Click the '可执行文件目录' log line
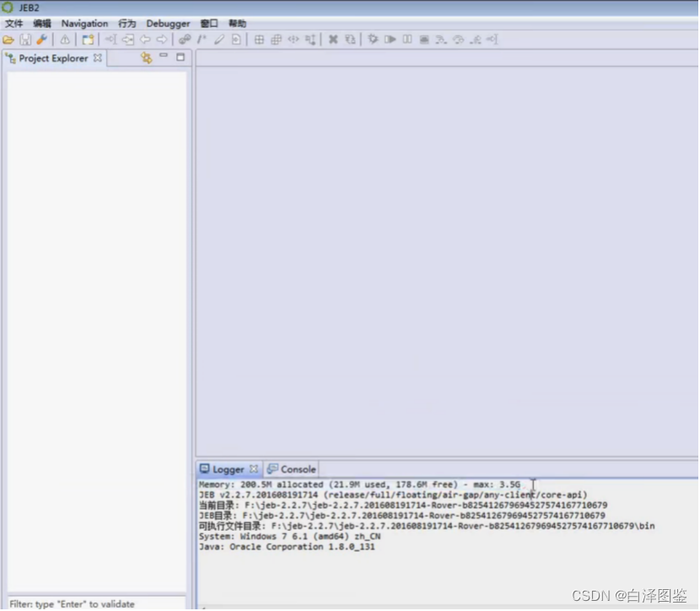 [427, 526]
